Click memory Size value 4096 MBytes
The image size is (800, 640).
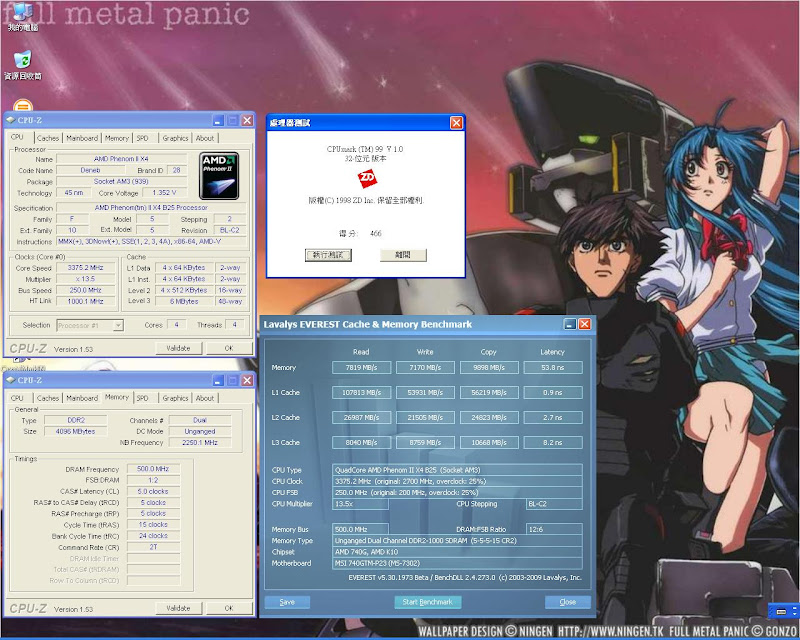[x=76, y=431]
